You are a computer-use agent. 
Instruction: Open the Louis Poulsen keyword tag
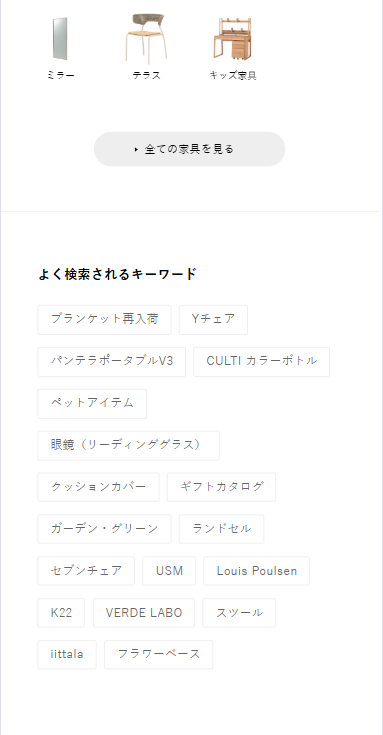(256, 571)
